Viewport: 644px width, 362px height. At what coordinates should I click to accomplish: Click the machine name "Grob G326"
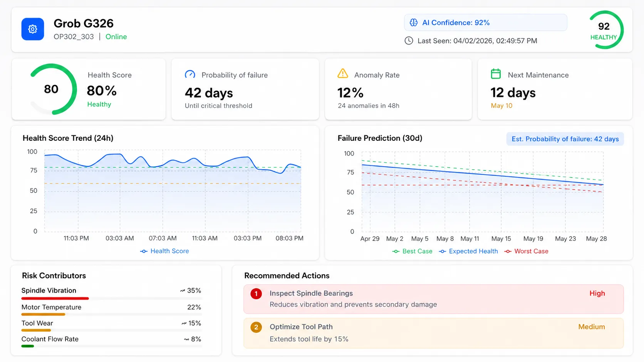[x=84, y=23]
